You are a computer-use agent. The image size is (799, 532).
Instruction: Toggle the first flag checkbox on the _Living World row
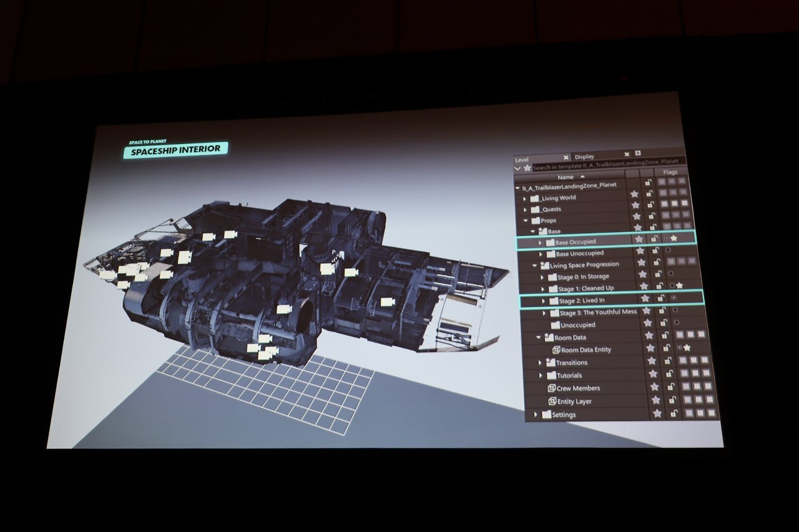pos(664,192)
